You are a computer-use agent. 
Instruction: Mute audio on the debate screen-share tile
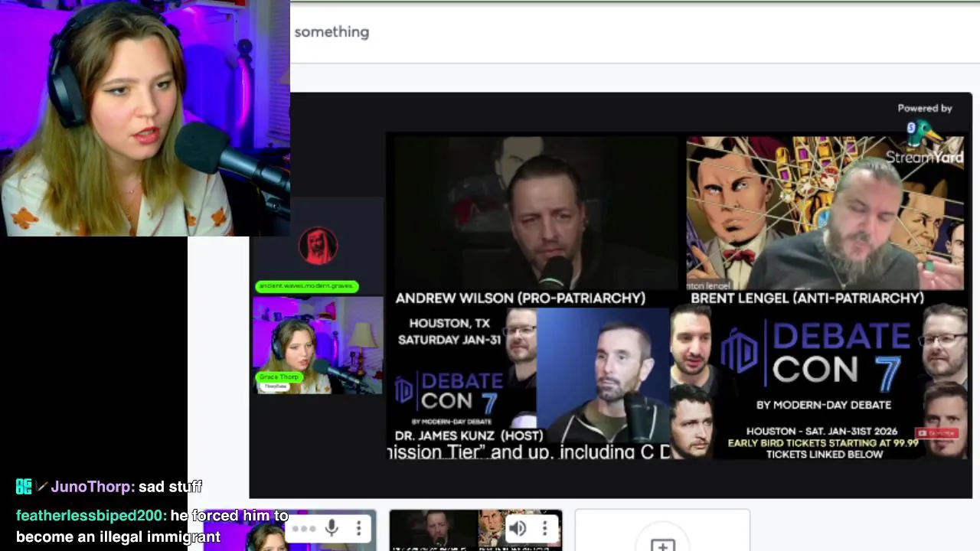click(x=518, y=528)
